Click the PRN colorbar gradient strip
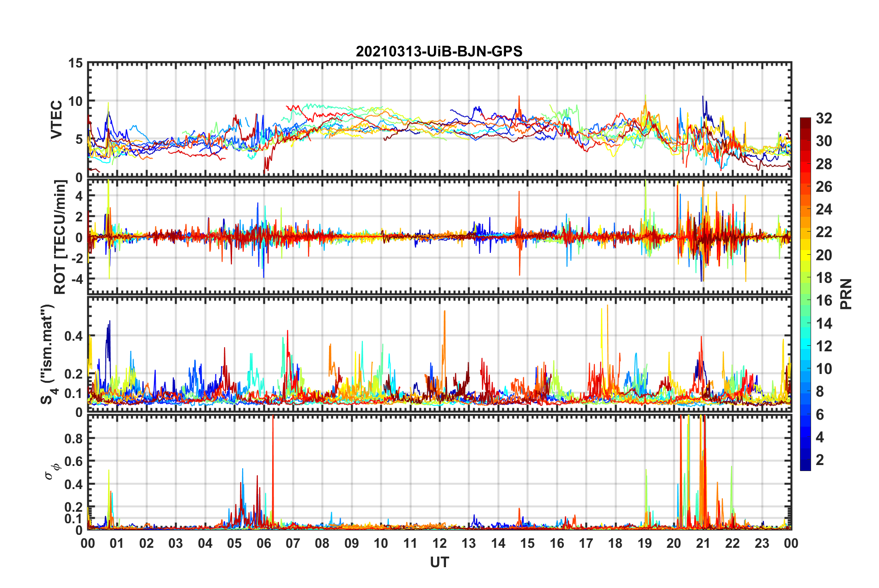 (x=805, y=294)
